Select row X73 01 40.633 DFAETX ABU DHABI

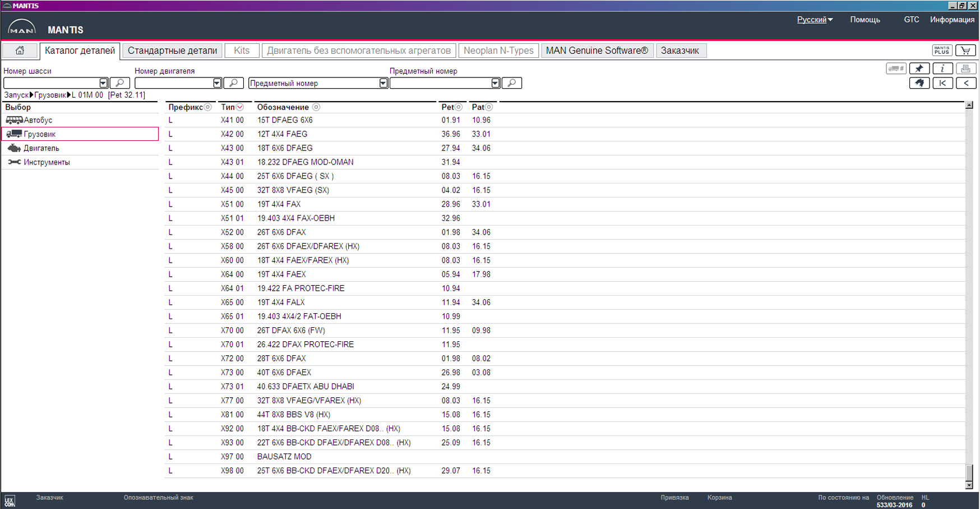[306, 387]
